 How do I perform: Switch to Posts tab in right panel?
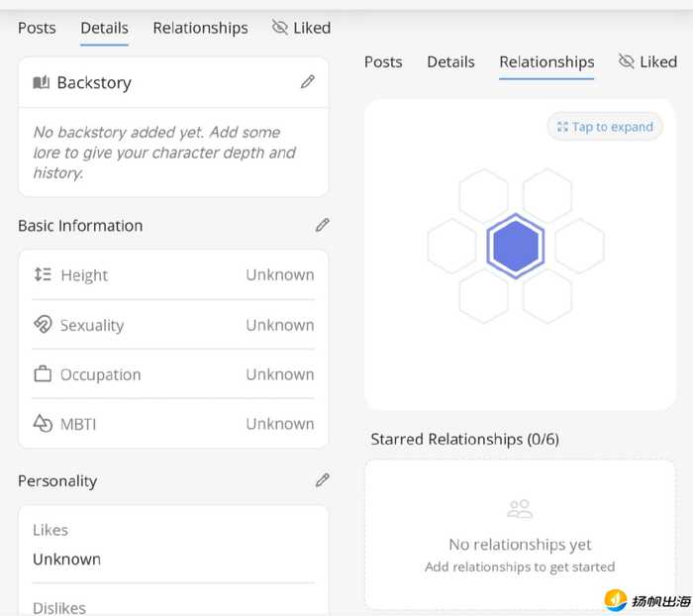383,61
